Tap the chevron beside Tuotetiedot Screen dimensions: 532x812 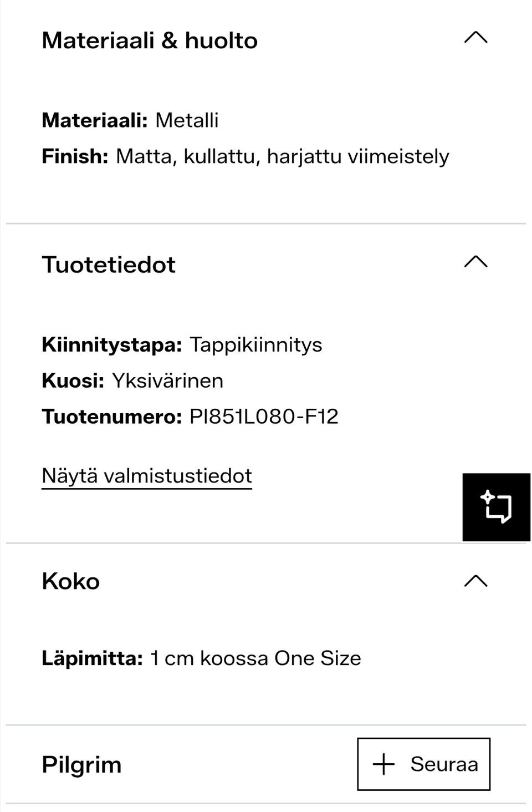[475, 263]
